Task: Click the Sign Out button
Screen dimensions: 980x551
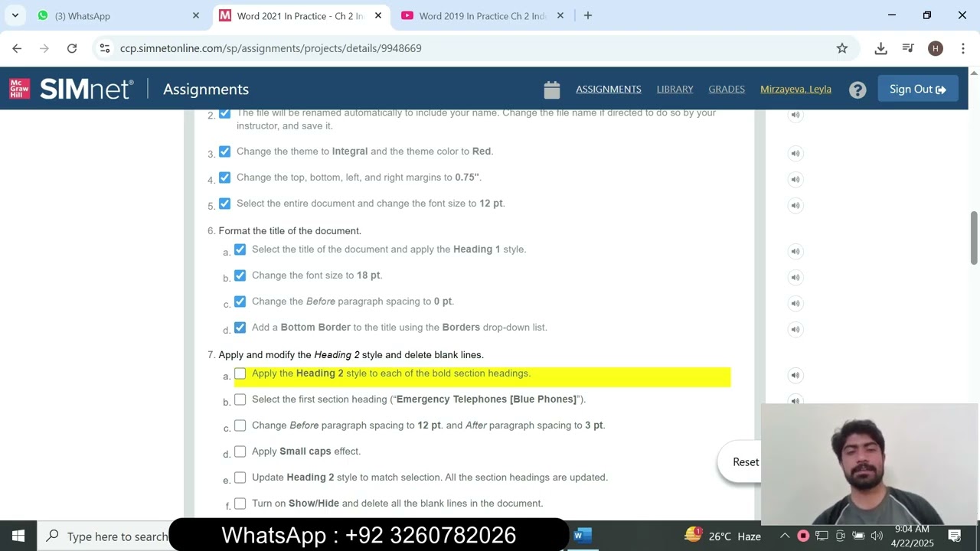Action: (918, 90)
